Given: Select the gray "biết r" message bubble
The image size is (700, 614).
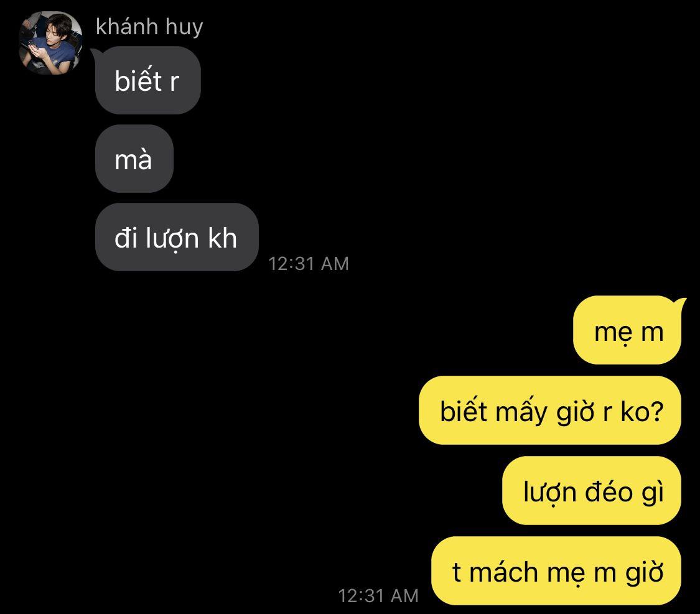Looking at the screenshot, I should coord(147,80).
